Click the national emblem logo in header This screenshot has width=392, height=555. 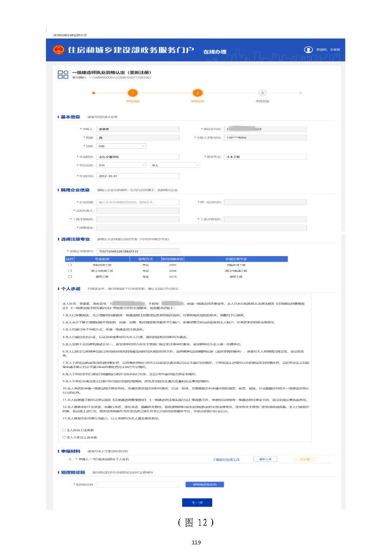tap(59, 50)
